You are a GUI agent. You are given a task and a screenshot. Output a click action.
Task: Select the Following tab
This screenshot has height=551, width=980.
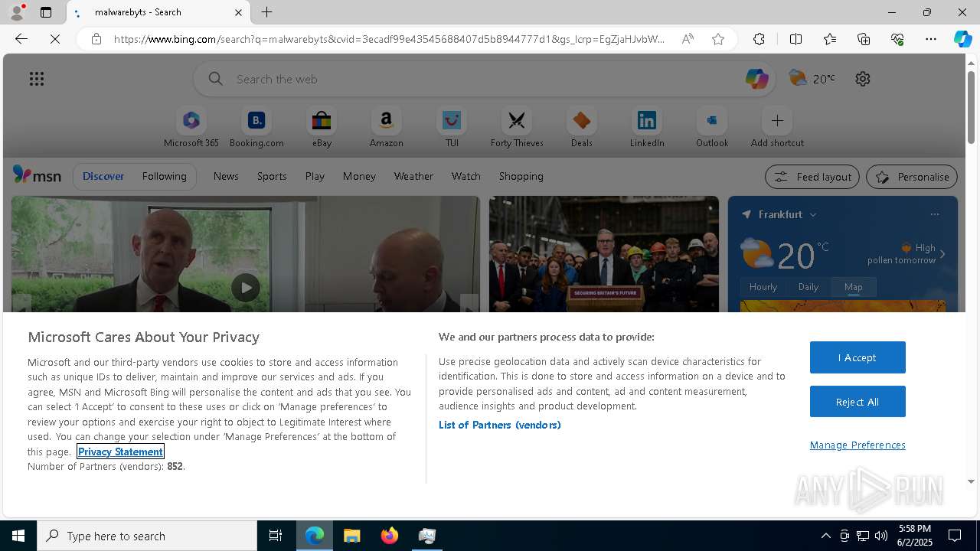coord(164,176)
